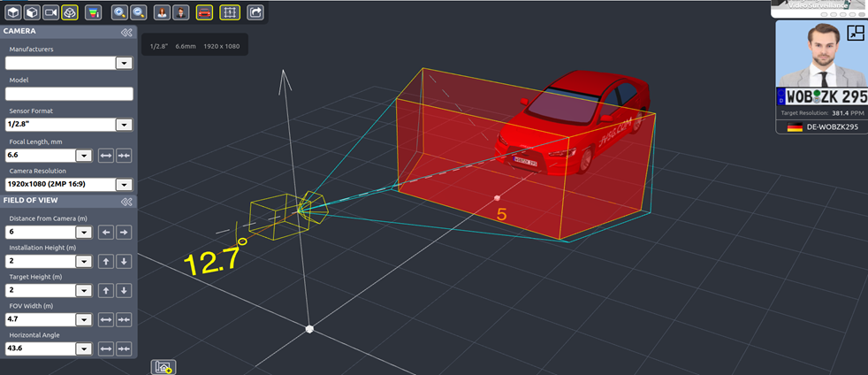Open the colored funnel filter icon

[x=93, y=12]
